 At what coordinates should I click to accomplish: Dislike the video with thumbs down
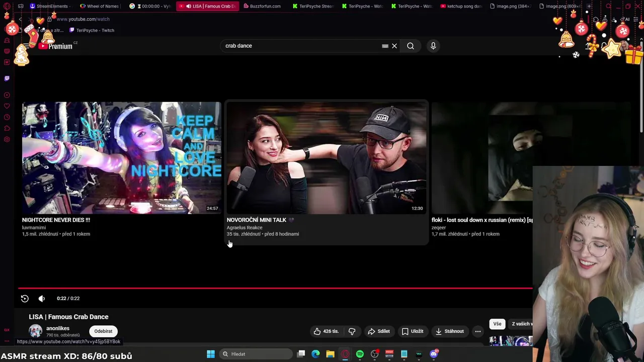pyautogui.click(x=352, y=331)
